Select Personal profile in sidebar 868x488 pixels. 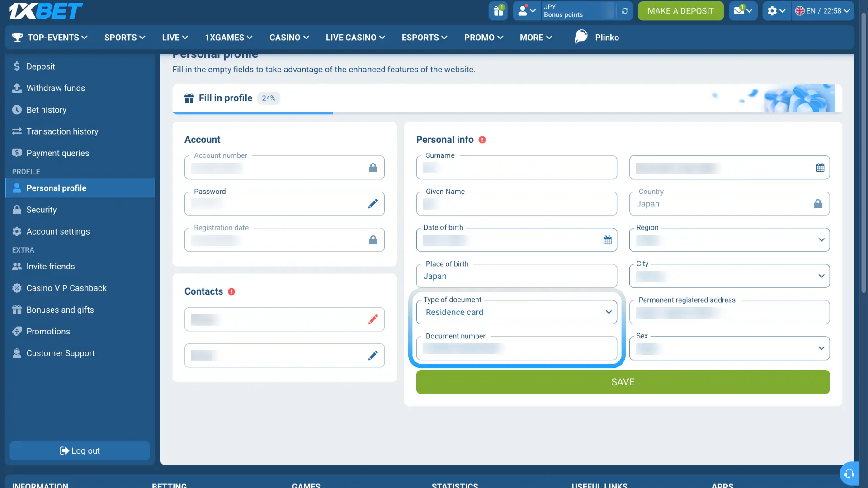[80, 188]
